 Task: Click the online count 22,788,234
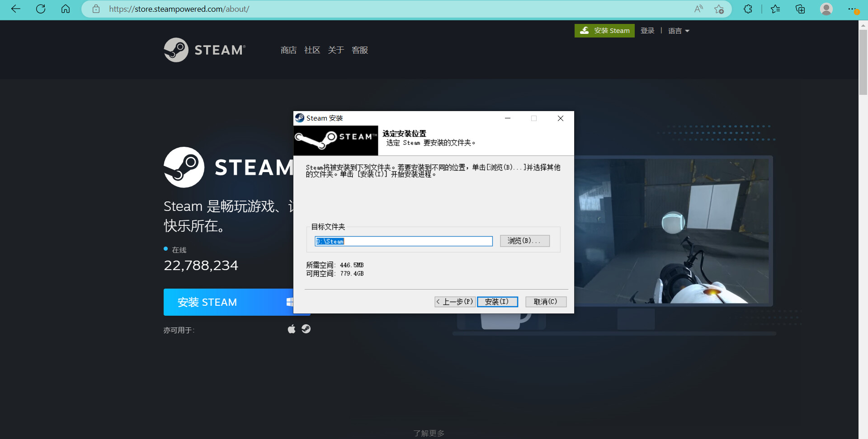(x=201, y=266)
